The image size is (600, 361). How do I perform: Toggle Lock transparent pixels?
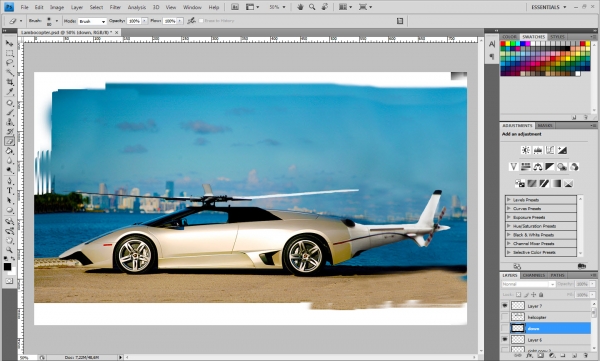tap(518, 295)
